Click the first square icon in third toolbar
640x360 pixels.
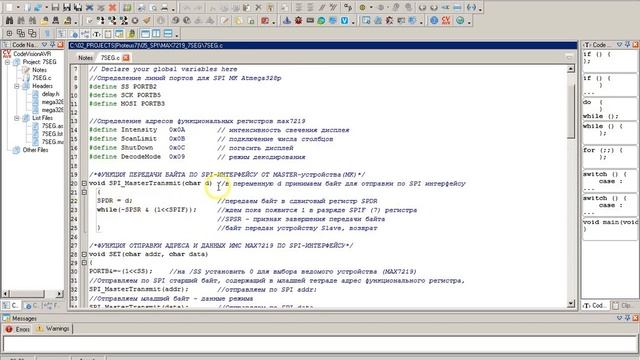point(9,33)
